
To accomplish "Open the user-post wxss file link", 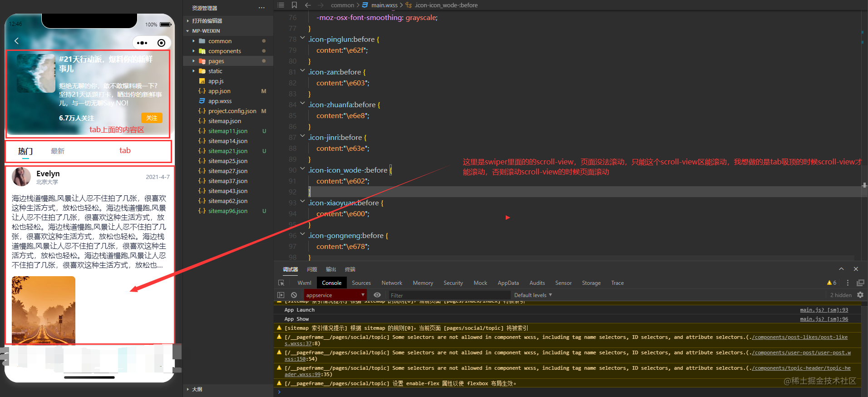I will 801,352.
